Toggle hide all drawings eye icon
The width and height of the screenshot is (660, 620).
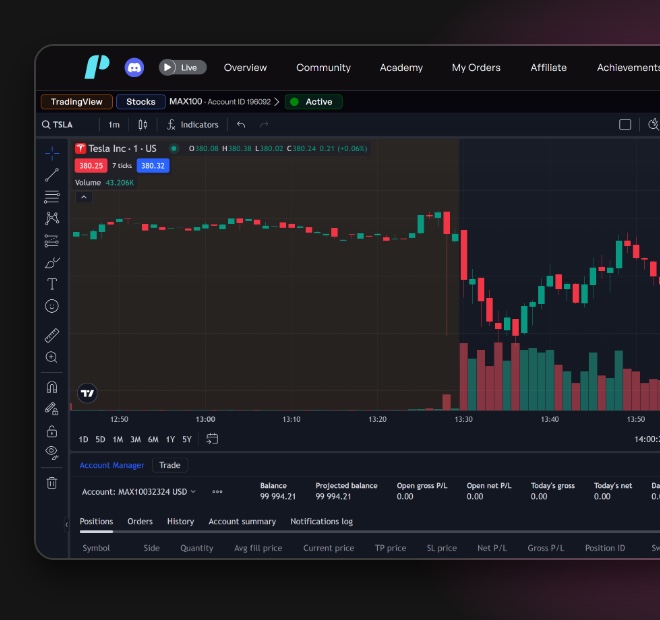coord(52,452)
